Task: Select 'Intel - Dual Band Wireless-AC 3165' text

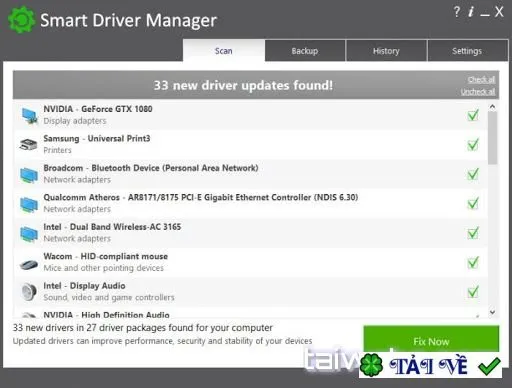Action: pos(112,227)
